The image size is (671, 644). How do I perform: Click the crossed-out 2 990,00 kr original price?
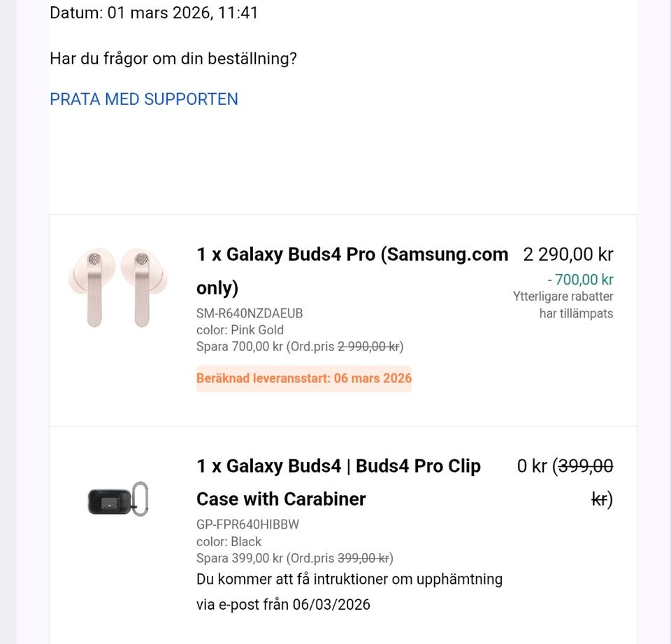click(368, 347)
